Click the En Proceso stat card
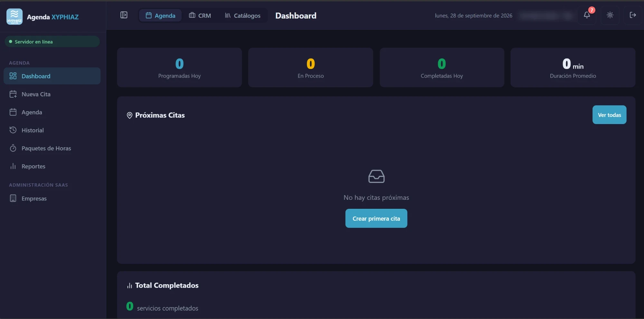This screenshot has height=319, width=644. 310,68
